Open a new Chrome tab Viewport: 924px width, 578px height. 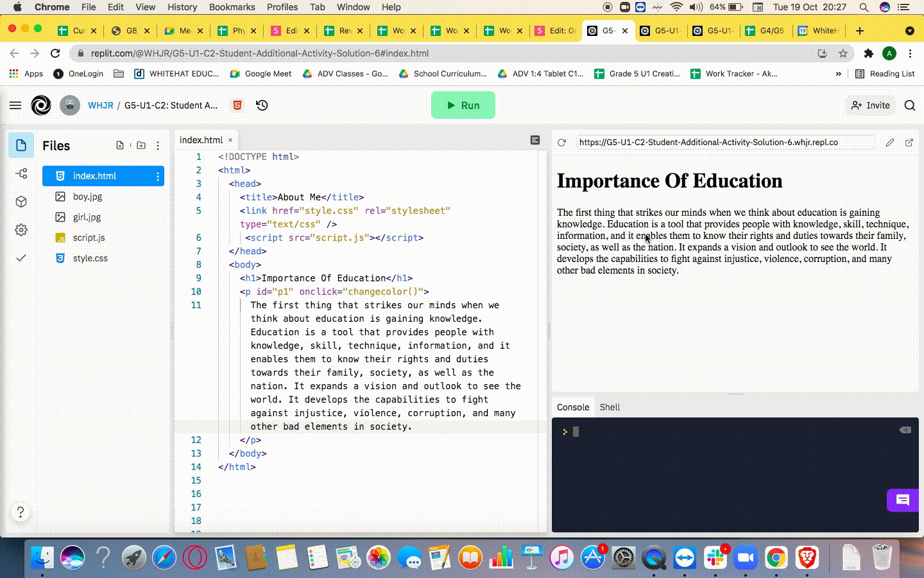pyautogui.click(x=860, y=30)
